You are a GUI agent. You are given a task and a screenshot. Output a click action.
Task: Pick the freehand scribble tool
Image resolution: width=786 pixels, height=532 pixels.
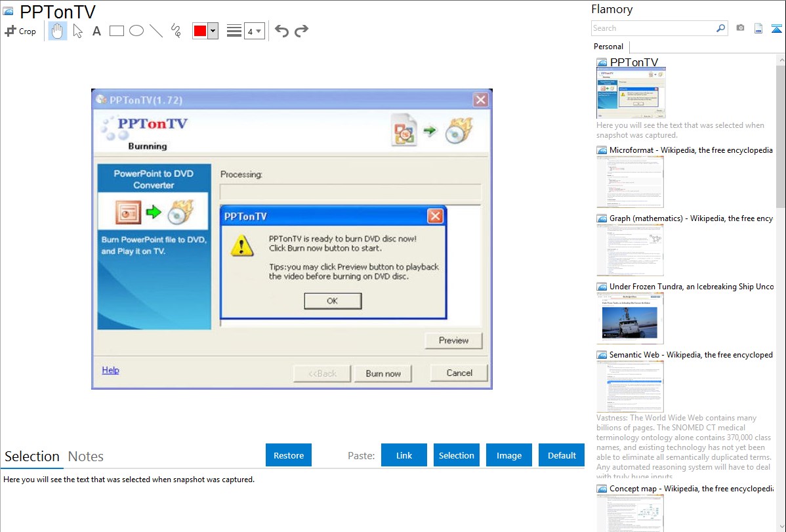pyautogui.click(x=176, y=31)
